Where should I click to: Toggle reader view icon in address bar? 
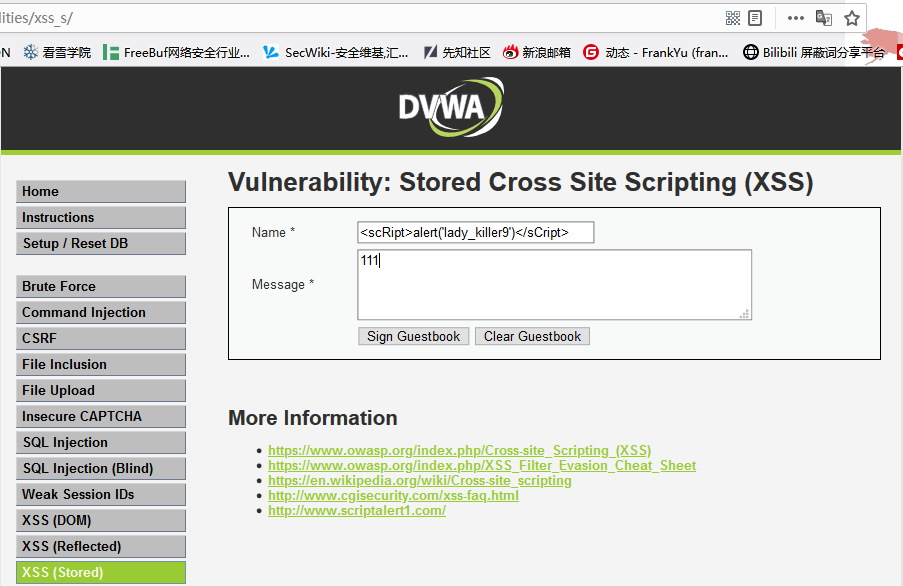(754, 18)
